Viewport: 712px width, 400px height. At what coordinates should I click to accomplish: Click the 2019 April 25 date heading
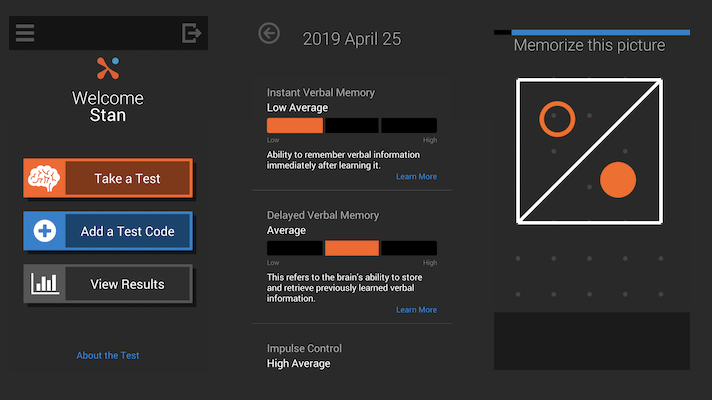click(x=352, y=39)
